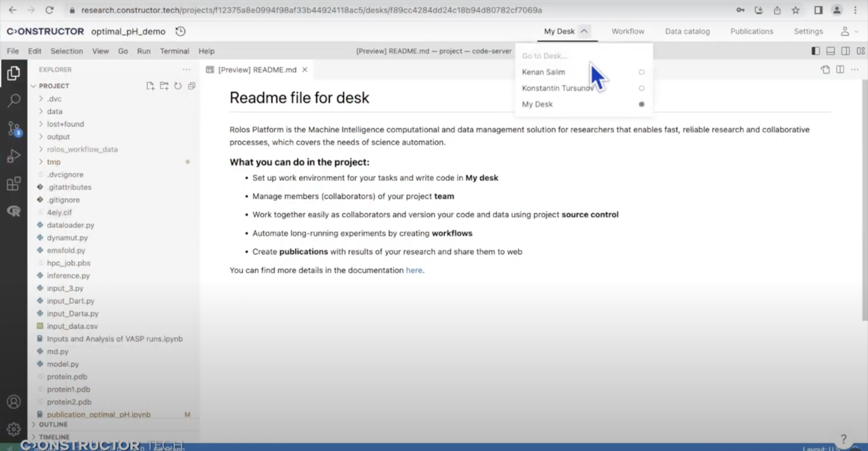Select Kenan Salim's desk radio button
The image size is (868, 451).
(x=641, y=72)
